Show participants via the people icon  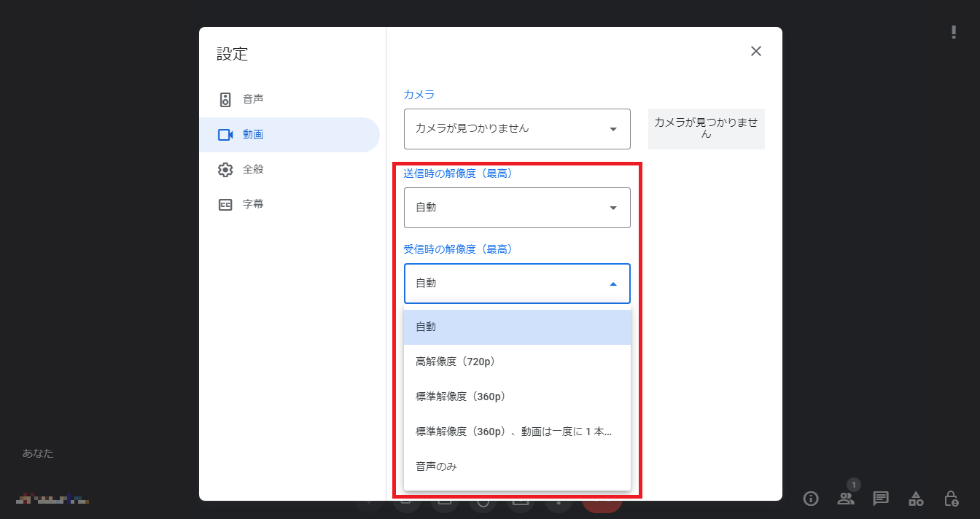845,499
